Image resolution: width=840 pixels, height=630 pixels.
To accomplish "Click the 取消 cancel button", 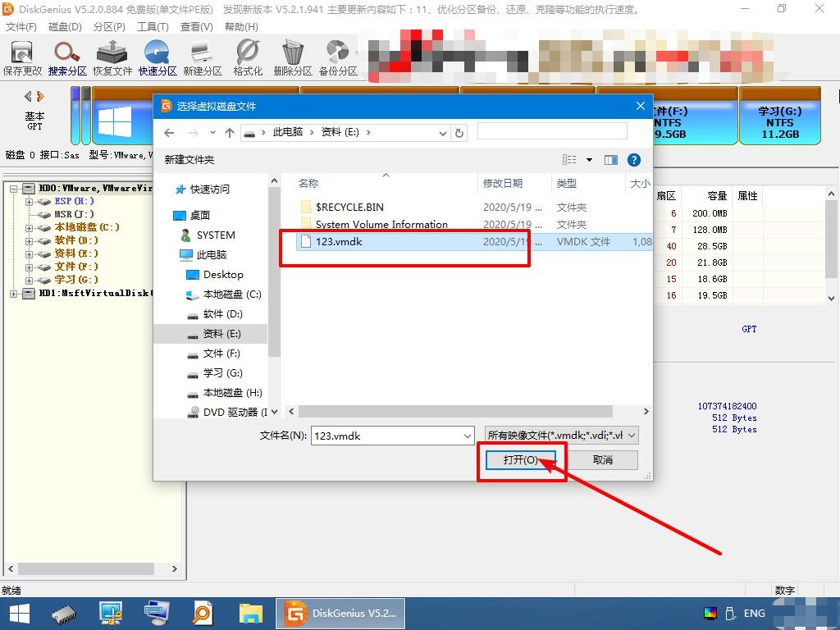I will point(604,459).
